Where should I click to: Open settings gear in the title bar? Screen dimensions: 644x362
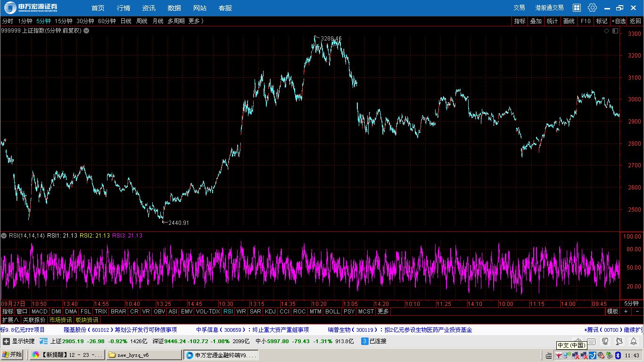(x=593, y=8)
